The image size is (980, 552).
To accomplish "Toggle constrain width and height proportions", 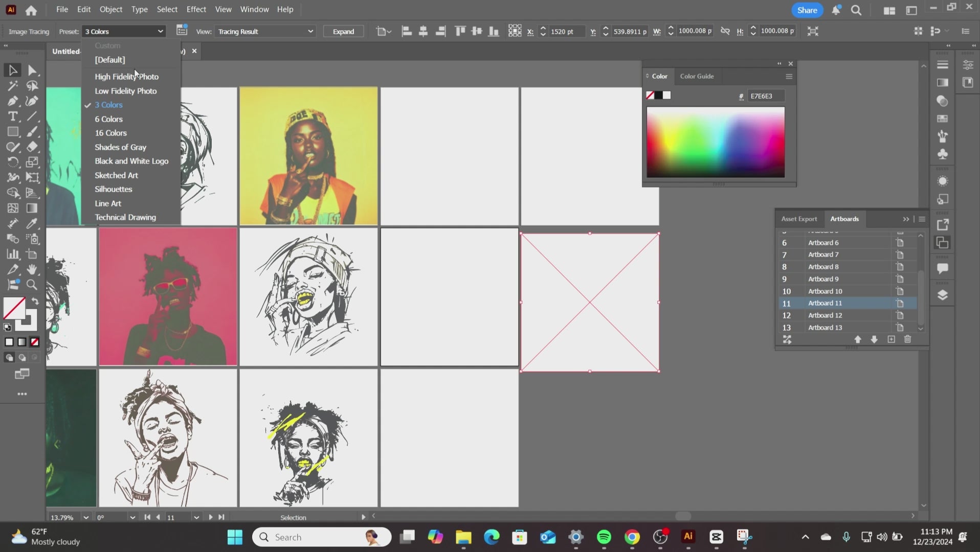I will tap(725, 31).
